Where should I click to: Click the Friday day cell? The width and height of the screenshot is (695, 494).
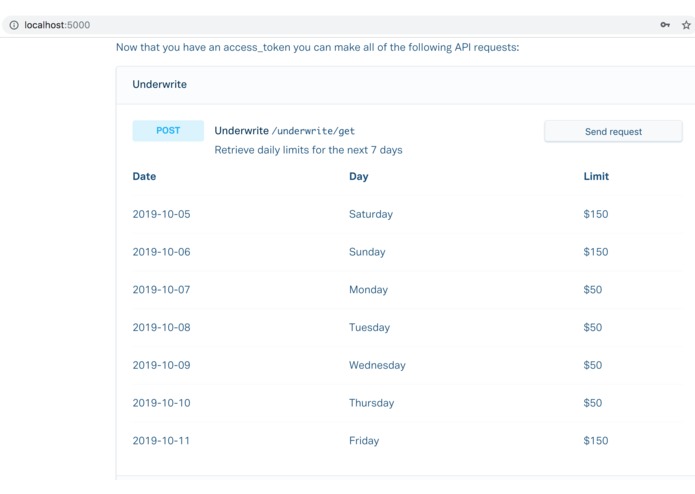click(x=364, y=441)
